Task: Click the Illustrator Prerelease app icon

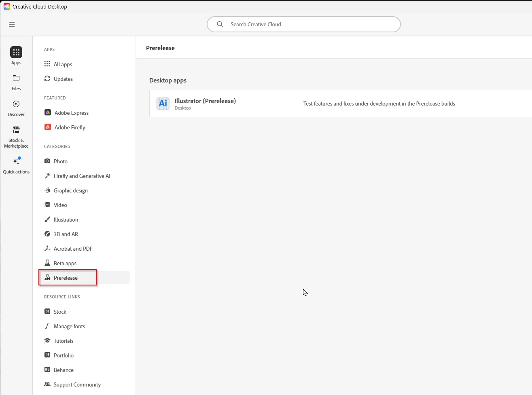Action: tap(163, 104)
